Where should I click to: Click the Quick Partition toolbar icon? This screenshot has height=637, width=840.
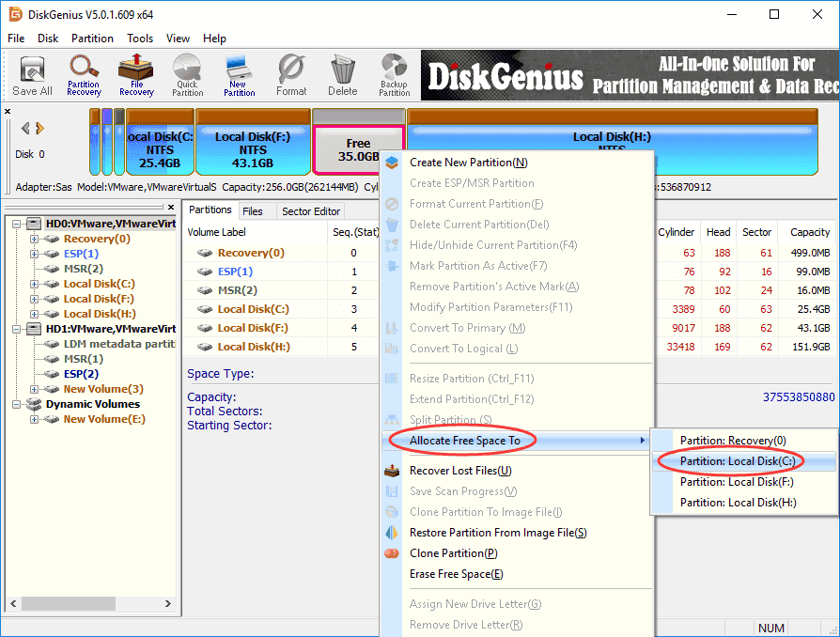(x=187, y=74)
